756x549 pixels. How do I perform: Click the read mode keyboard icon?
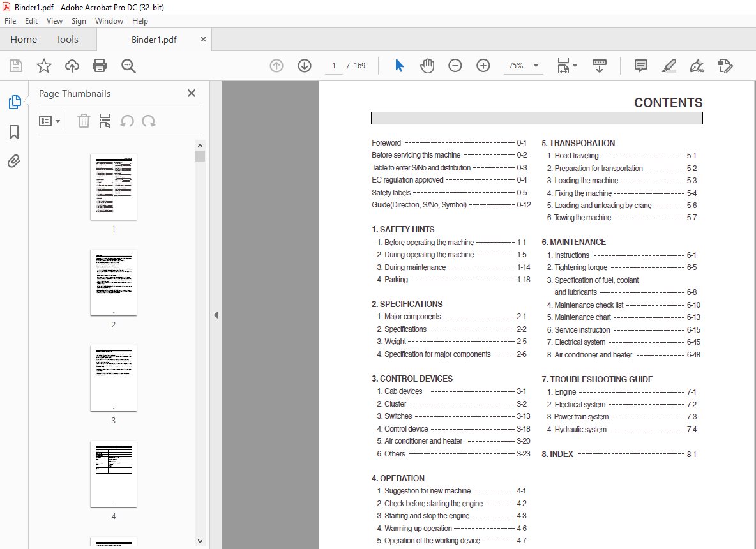pos(600,66)
